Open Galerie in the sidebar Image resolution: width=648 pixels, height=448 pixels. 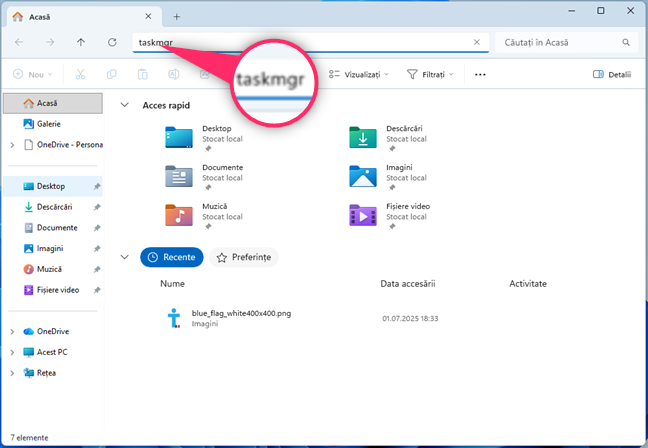pyautogui.click(x=53, y=124)
